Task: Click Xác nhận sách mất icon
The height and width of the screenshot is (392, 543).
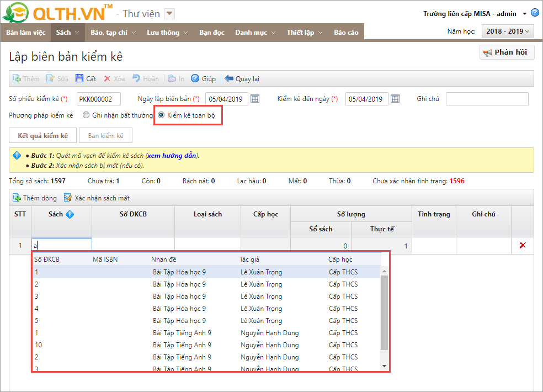Action: (x=67, y=198)
